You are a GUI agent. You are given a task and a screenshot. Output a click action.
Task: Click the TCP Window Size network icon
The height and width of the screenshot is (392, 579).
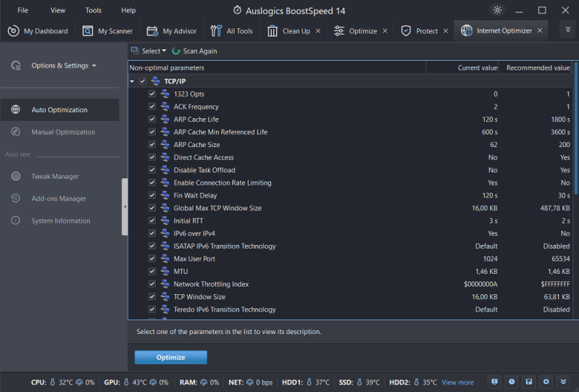coord(165,297)
